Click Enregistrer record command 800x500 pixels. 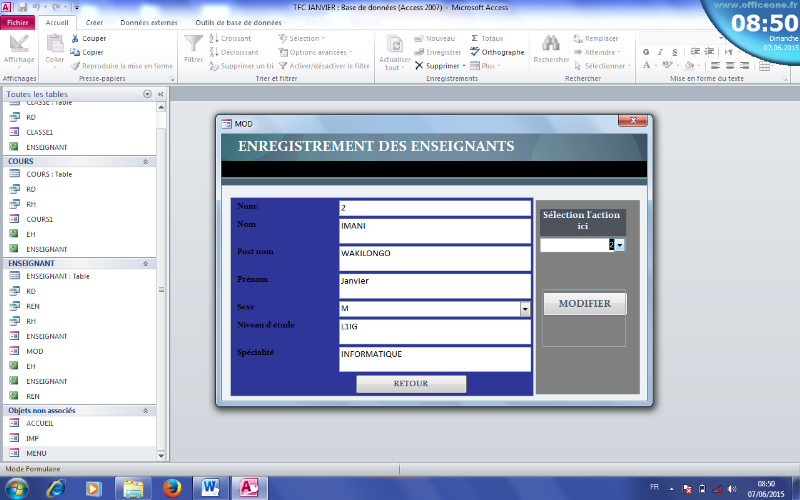437,52
